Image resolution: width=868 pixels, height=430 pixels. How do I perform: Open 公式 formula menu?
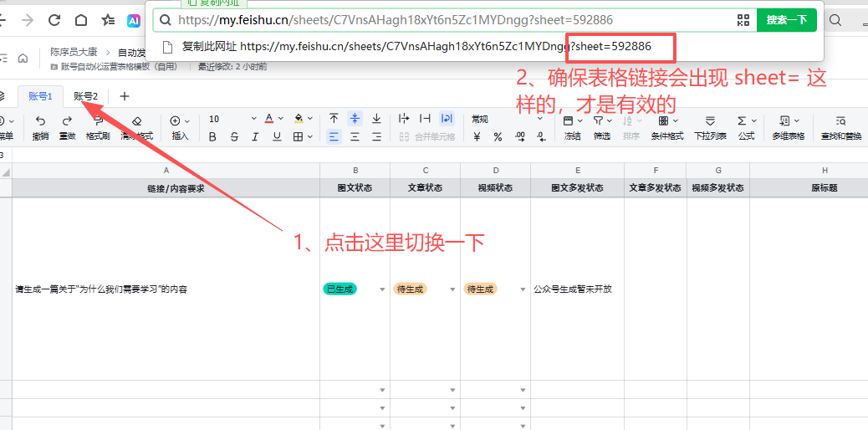point(746,127)
